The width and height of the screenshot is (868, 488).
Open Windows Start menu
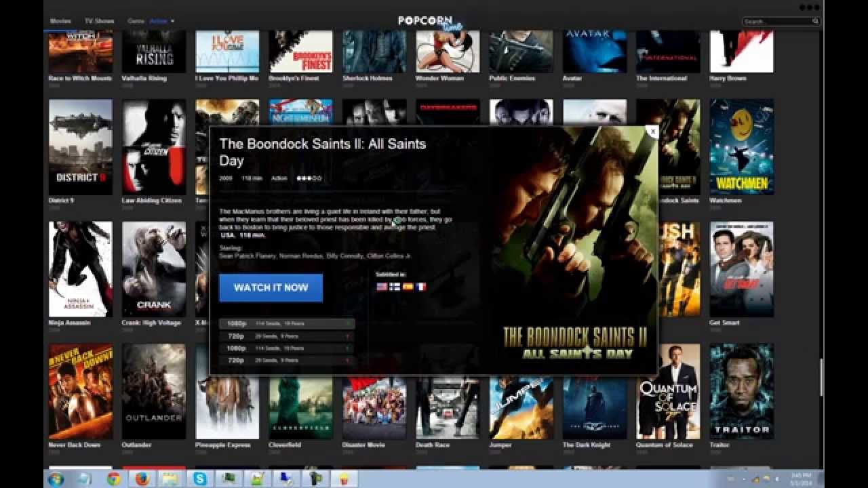click(56, 479)
